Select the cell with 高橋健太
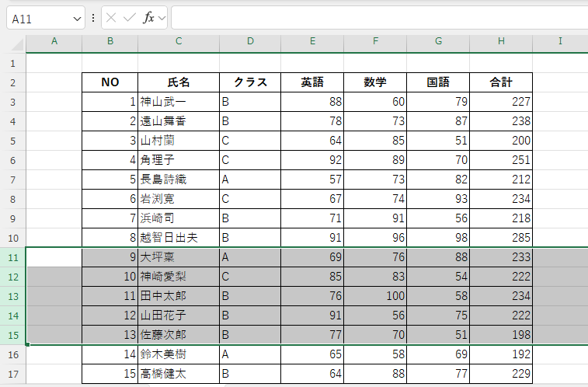Viewport: 588px width, 387px height. pyautogui.click(x=179, y=375)
